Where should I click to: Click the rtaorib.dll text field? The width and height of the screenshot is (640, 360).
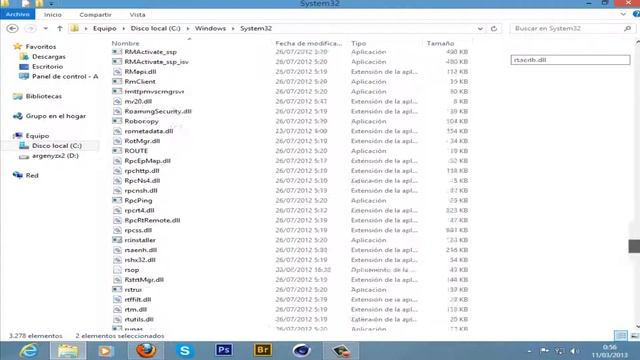(570, 60)
